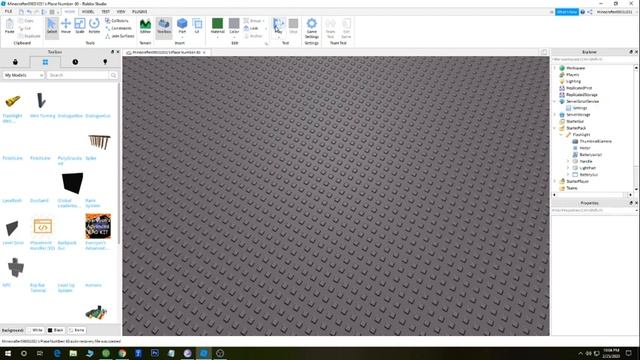640x360 pixels.
Task: Activate the Scale tool
Action: tap(80, 27)
